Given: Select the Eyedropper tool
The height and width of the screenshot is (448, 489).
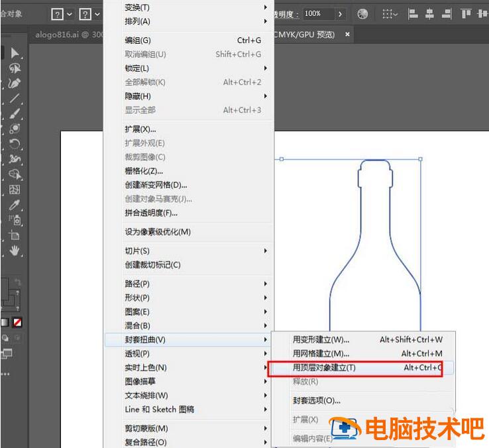Looking at the screenshot, I should [x=15, y=205].
